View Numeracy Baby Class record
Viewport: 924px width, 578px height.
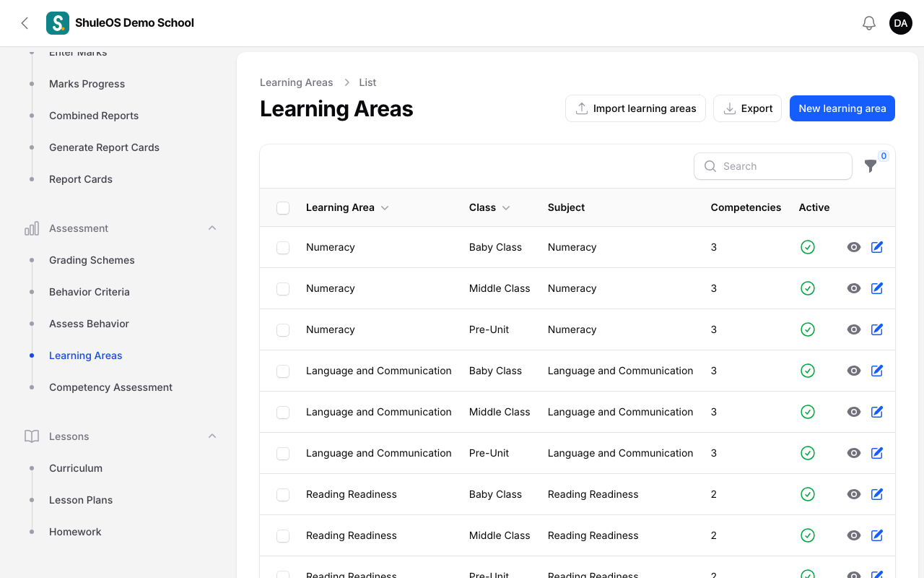click(854, 247)
